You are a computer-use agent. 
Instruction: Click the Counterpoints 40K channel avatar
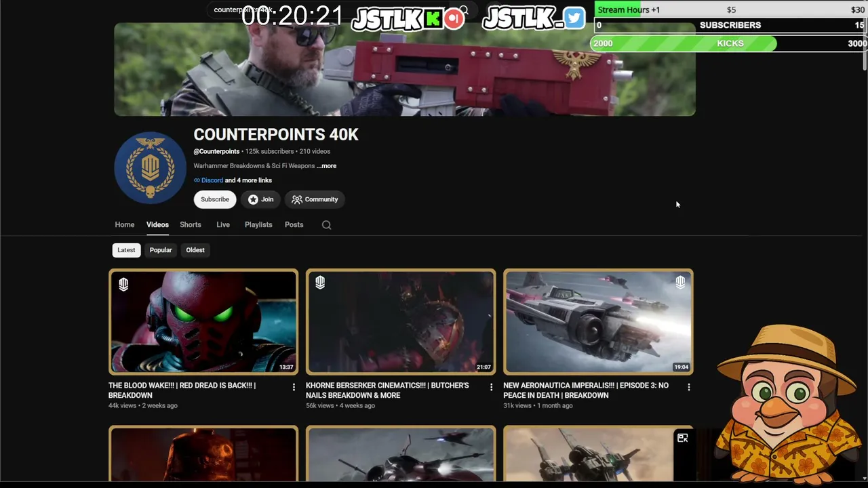(150, 167)
